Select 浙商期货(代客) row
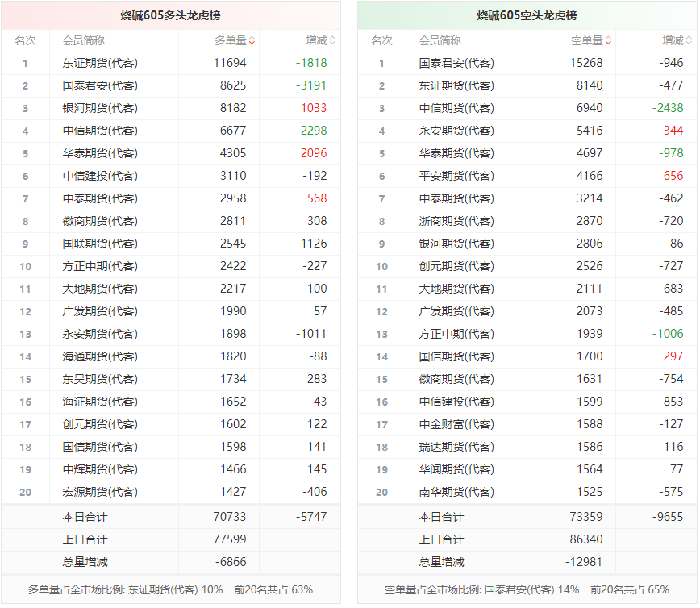 pos(527,222)
